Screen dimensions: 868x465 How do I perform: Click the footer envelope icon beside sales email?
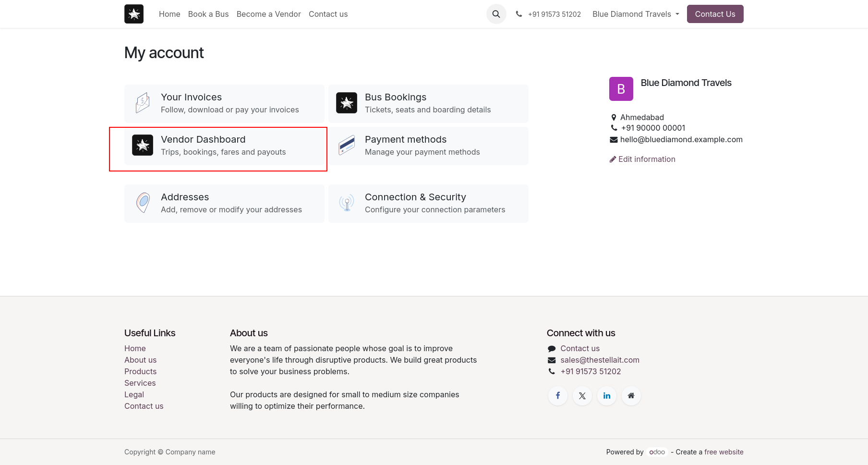coord(552,360)
